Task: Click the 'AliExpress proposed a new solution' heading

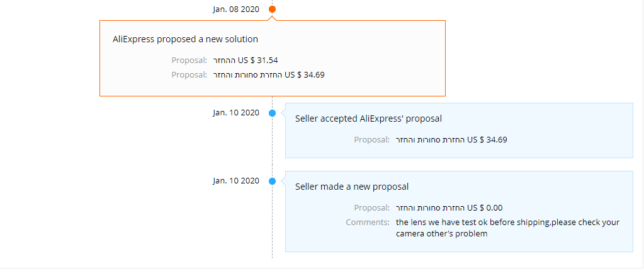Action: [185, 39]
